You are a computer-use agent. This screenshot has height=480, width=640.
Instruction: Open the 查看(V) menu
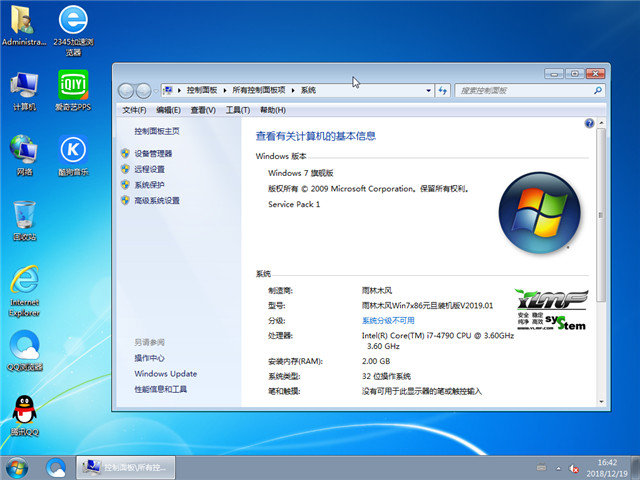point(203,110)
